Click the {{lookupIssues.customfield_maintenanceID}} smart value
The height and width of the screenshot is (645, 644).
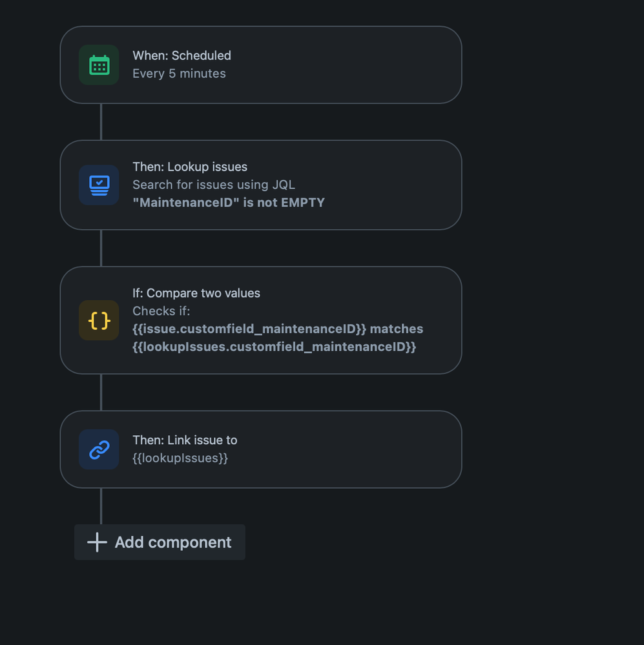[274, 347]
